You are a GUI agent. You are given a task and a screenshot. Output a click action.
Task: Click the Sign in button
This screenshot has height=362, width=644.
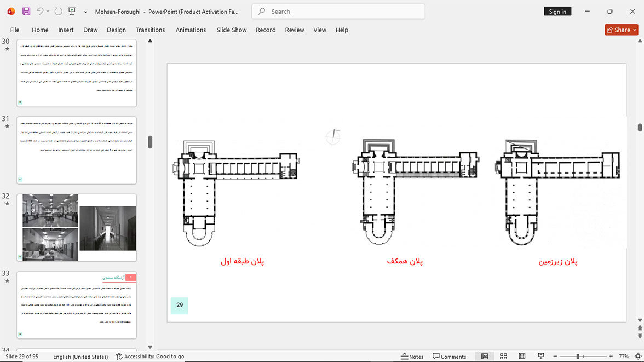click(557, 12)
